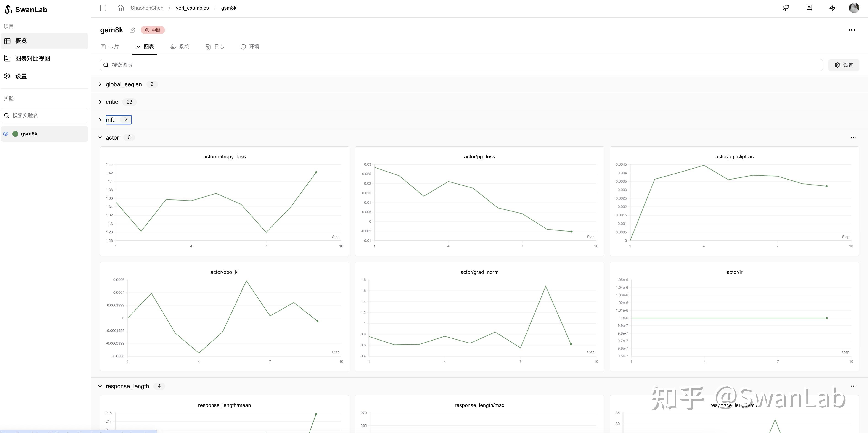Open the documentation book icon
This screenshot has height=433, width=868.
(x=809, y=8)
